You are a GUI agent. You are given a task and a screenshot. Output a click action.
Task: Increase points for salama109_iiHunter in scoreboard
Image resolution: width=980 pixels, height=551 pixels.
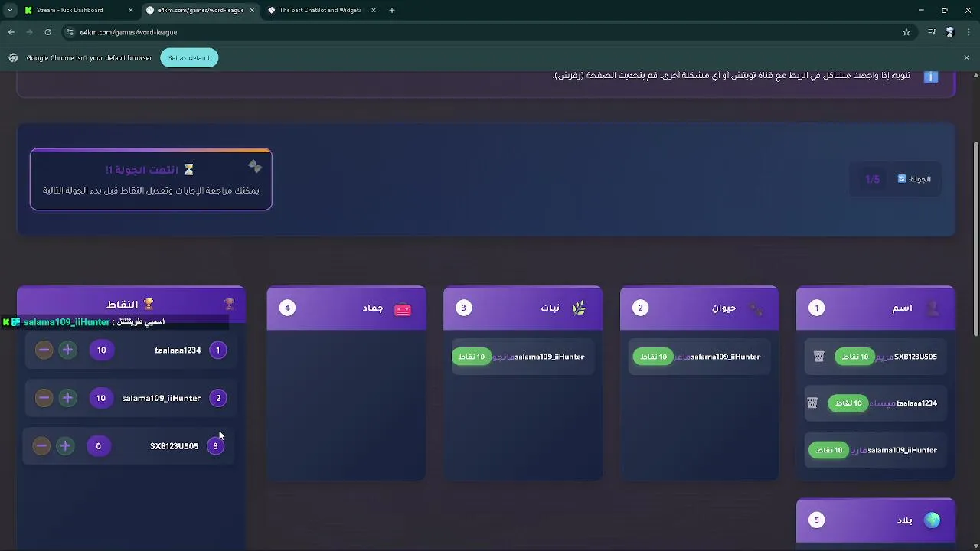(67, 398)
